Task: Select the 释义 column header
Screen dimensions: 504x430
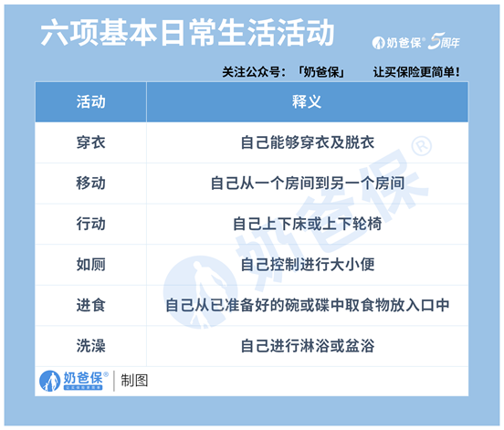Action: (307, 102)
